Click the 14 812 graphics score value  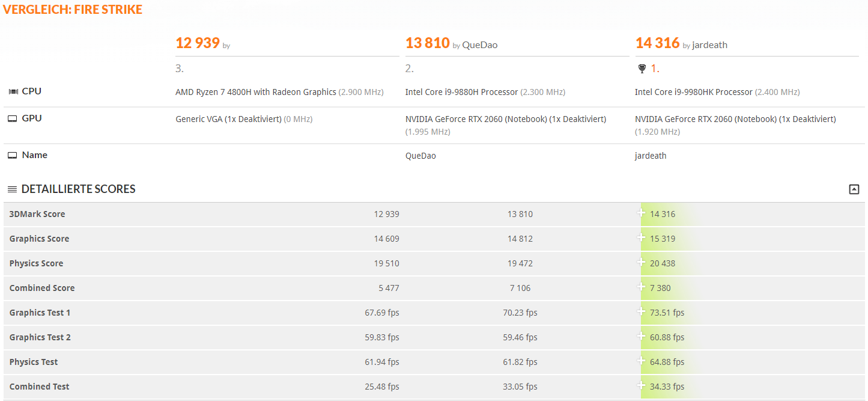520,239
